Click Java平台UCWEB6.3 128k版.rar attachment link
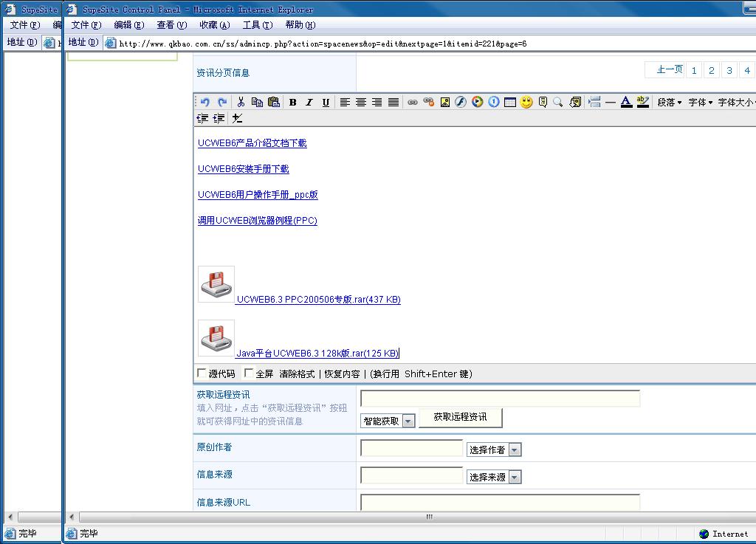756x544 pixels. click(317, 353)
